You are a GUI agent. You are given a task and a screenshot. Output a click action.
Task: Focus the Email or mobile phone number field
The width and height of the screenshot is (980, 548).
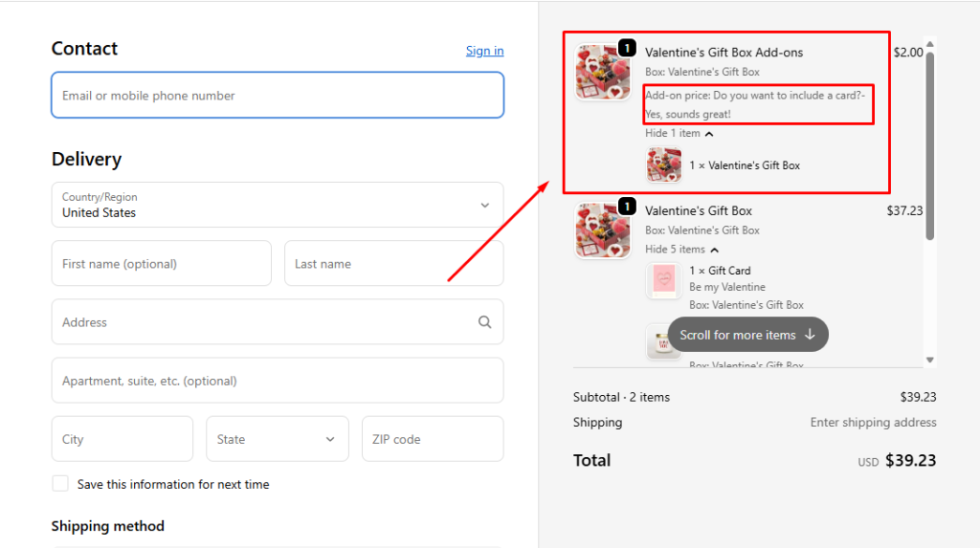point(277,96)
